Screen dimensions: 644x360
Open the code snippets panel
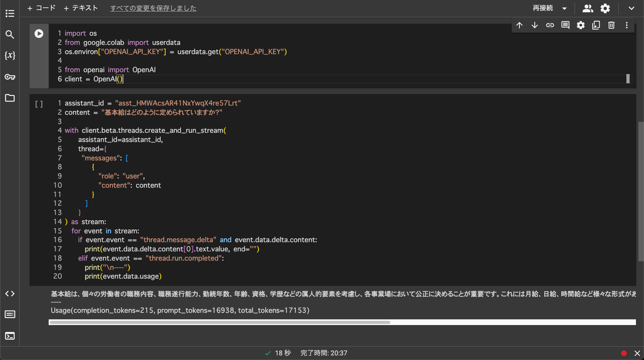pos(10,294)
